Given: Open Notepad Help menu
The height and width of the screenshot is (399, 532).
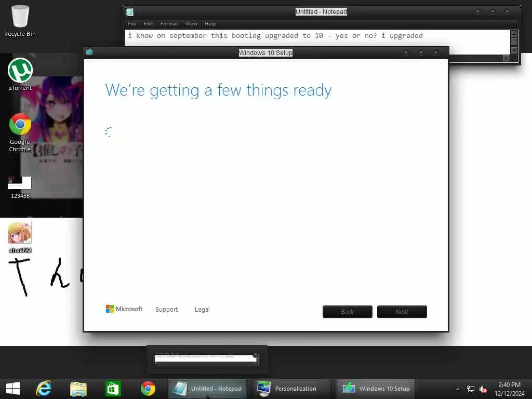Looking at the screenshot, I should click(x=210, y=24).
